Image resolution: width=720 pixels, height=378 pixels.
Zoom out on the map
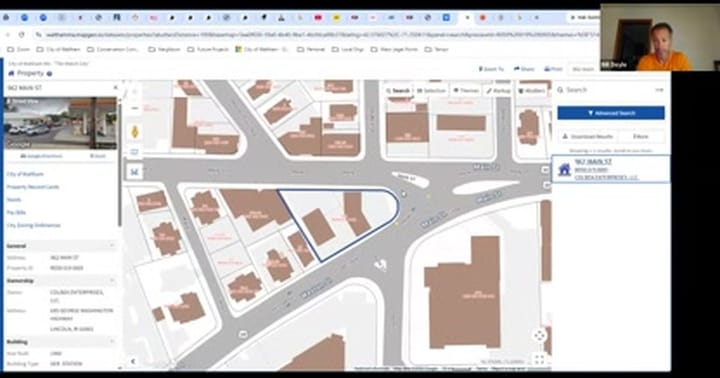pos(135,108)
